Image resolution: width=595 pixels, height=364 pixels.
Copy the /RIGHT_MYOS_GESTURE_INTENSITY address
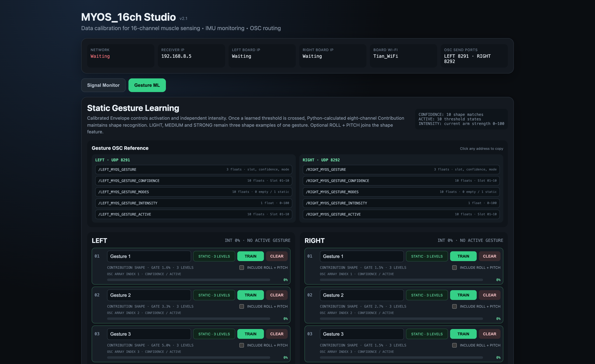[x=401, y=203]
